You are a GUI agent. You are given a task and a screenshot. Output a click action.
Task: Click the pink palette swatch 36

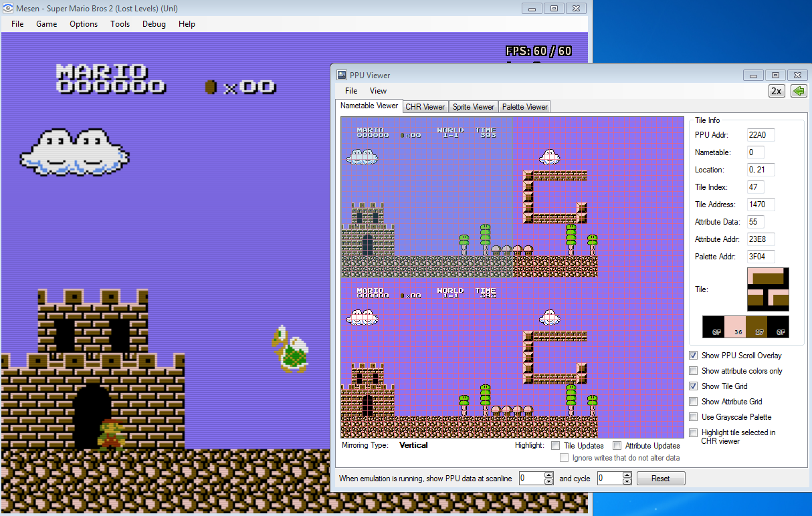pyautogui.click(x=735, y=327)
